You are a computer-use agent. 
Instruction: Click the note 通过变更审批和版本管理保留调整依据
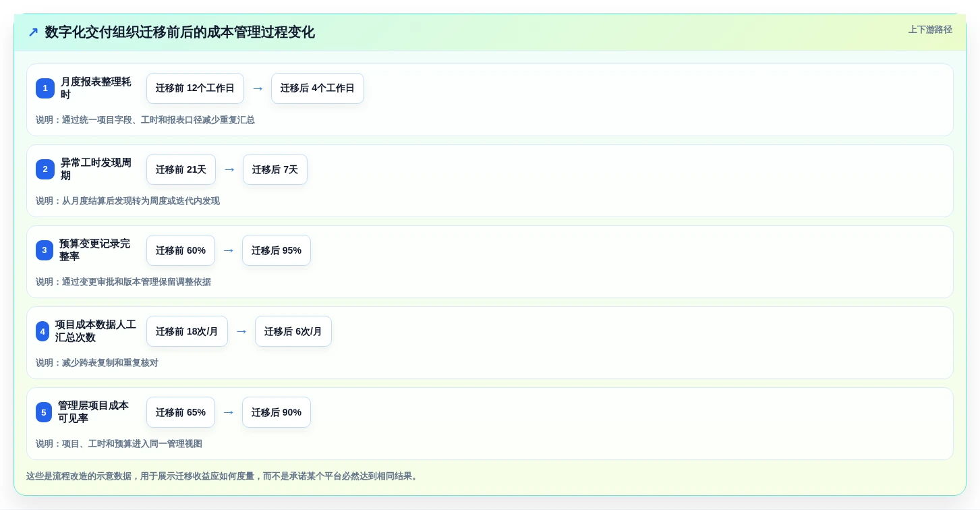[123, 282]
